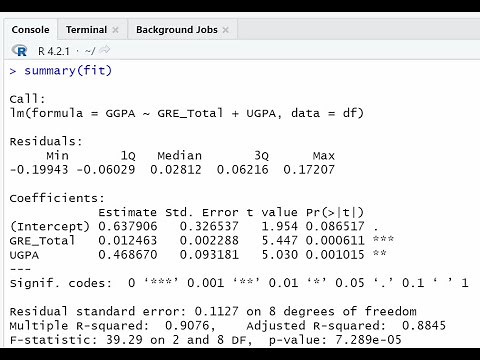Viewport: 480px width, 360px height.
Task: Click the GRE_Total t value 5.447
Action: pyautogui.click(x=280, y=240)
